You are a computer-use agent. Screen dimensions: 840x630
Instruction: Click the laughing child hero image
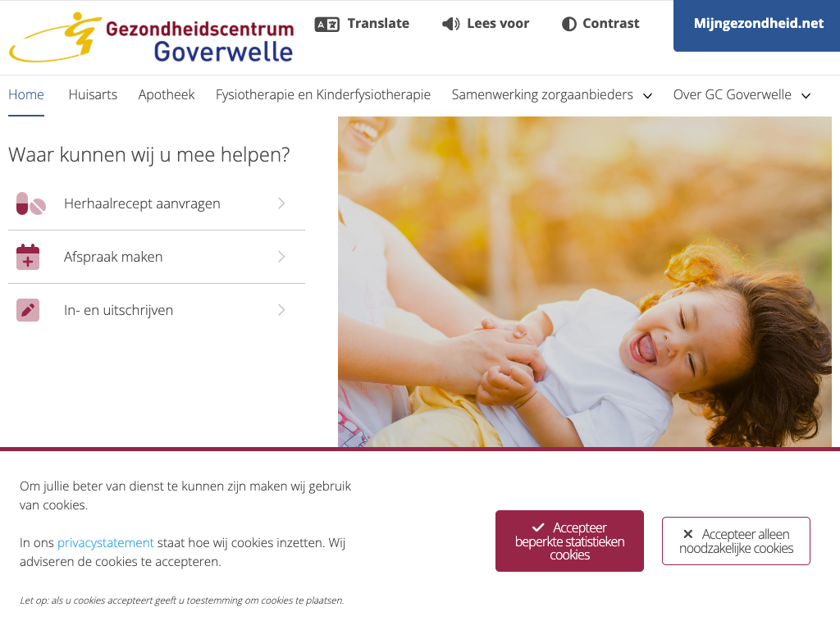pos(584,282)
